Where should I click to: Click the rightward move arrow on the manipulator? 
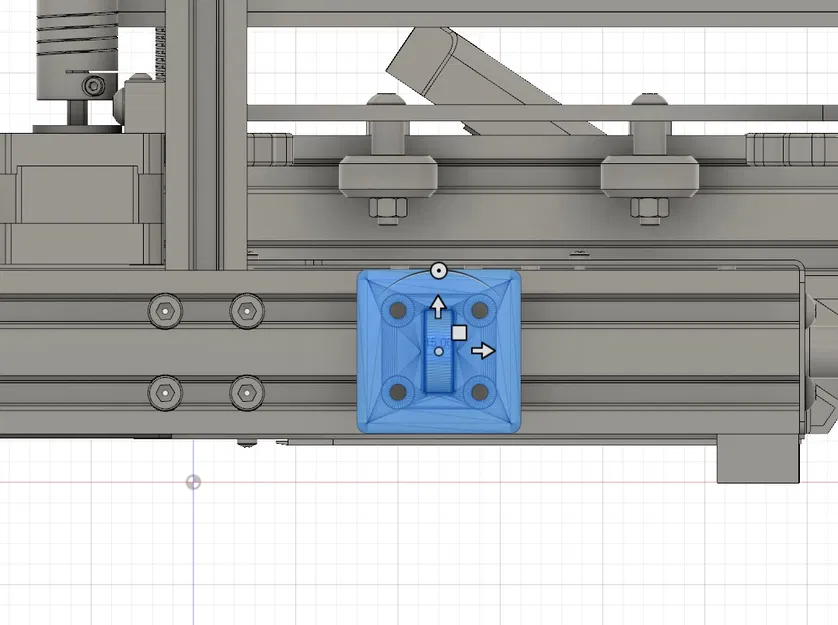(483, 351)
